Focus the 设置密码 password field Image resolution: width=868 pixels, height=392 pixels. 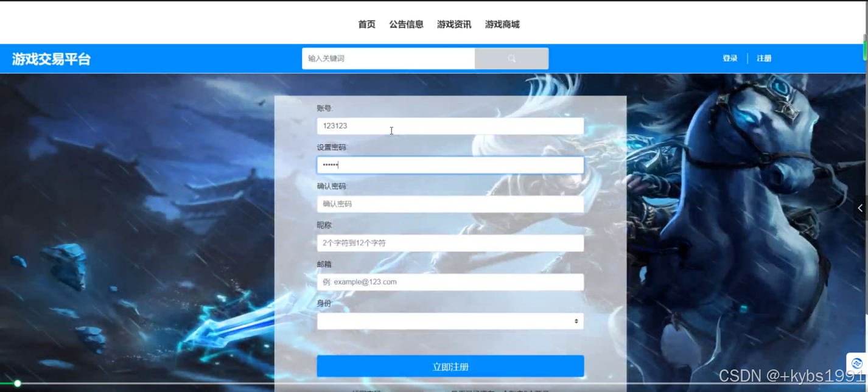pos(450,165)
